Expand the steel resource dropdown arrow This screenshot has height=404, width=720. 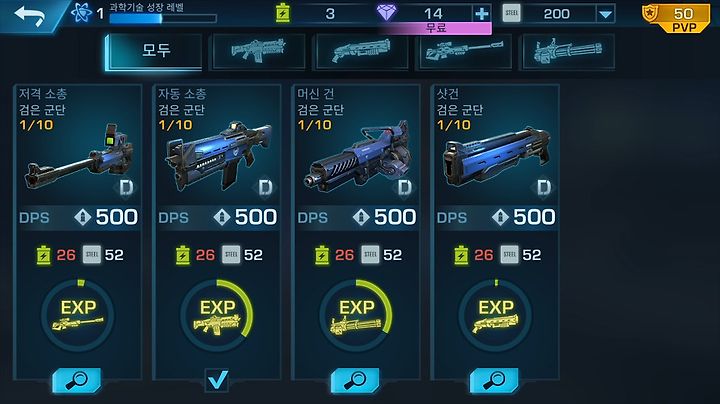(606, 14)
